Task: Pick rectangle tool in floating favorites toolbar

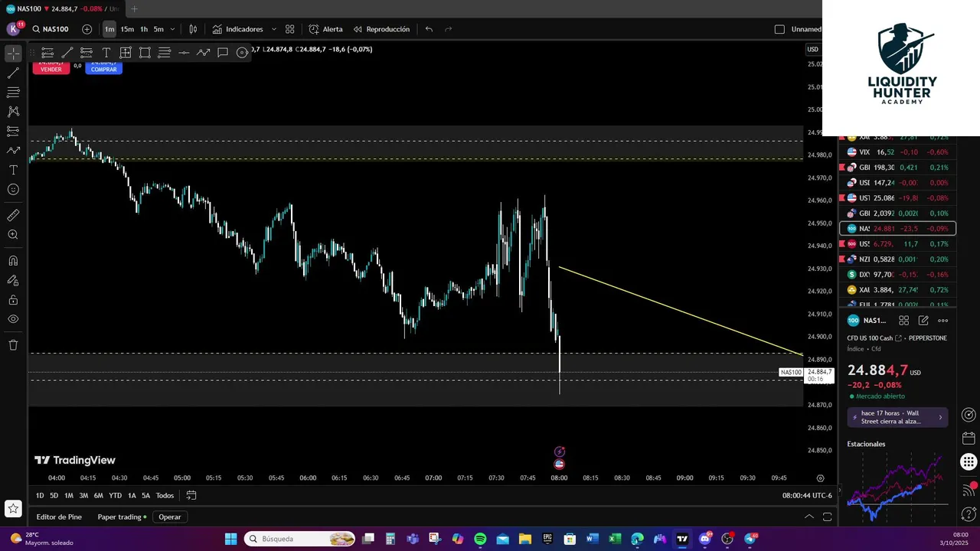Action: pyautogui.click(x=145, y=52)
